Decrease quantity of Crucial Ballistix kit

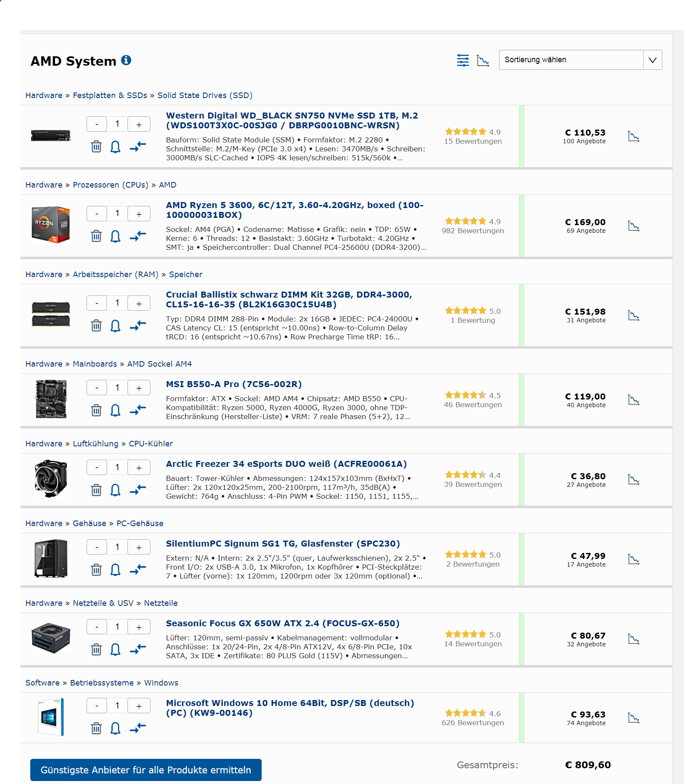pyautogui.click(x=97, y=303)
